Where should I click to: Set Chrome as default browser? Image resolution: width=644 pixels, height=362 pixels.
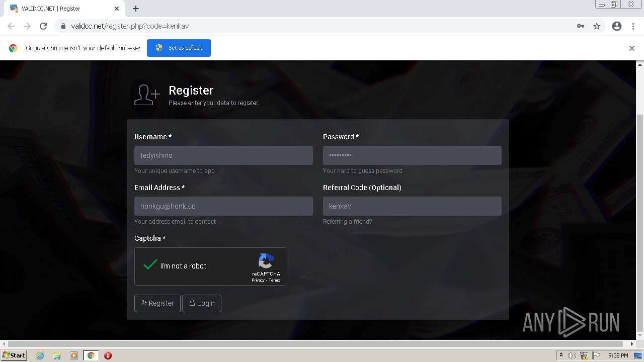[179, 48]
